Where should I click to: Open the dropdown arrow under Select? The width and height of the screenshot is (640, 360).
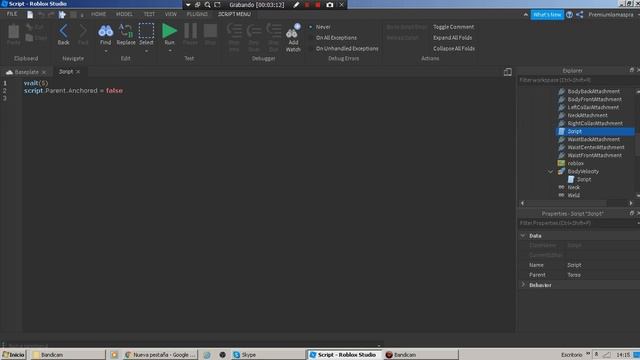[x=146, y=51]
